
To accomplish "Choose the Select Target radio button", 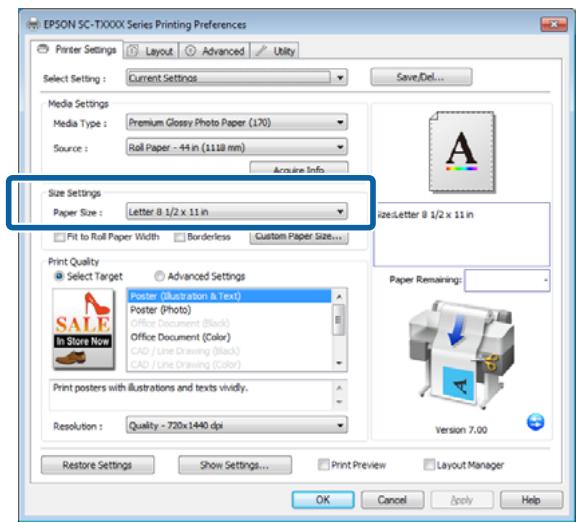I will [x=59, y=276].
